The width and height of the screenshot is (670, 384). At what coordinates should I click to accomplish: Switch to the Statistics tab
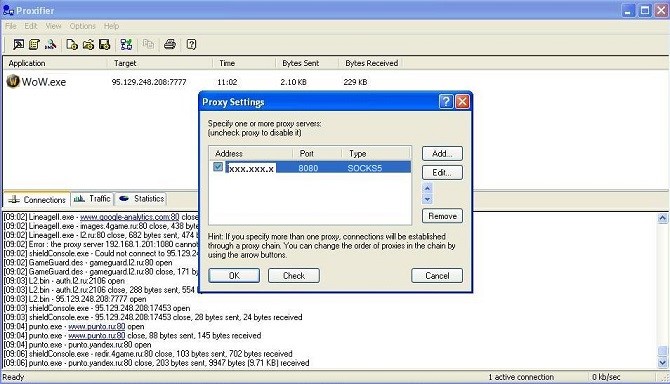pyautogui.click(x=141, y=199)
